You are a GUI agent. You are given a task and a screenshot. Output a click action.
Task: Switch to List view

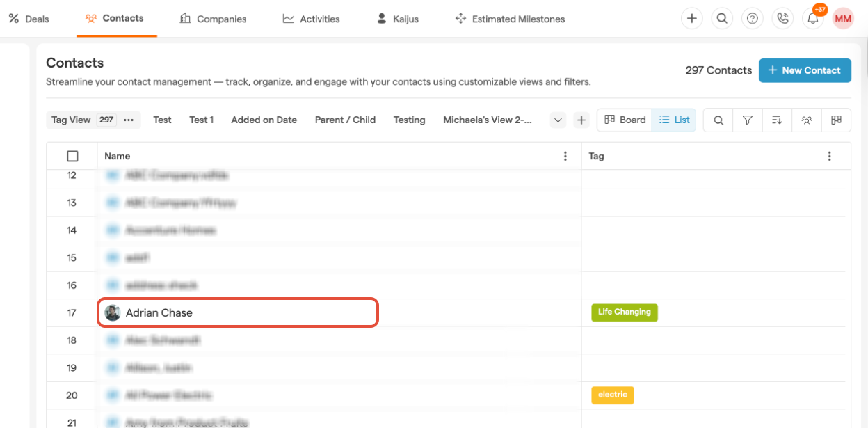[674, 120]
